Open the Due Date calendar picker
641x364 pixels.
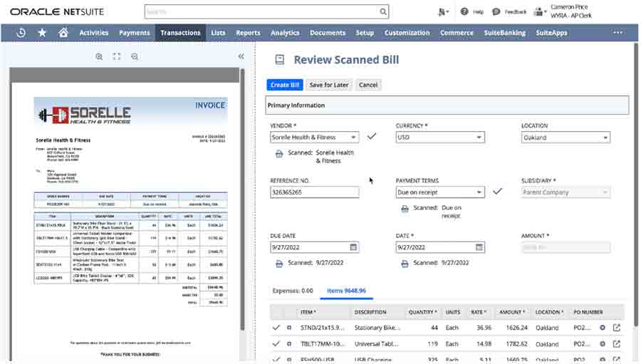pos(353,247)
